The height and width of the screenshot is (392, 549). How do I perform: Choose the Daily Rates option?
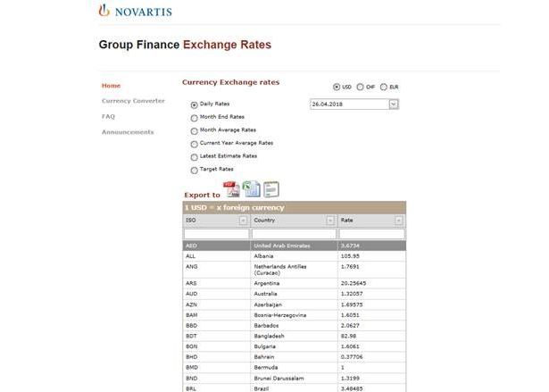[x=195, y=104]
